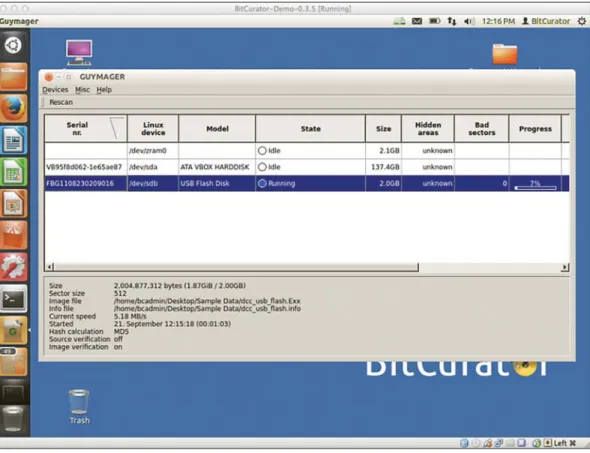Click the 5.18 MB/s current speed value

point(130,316)
